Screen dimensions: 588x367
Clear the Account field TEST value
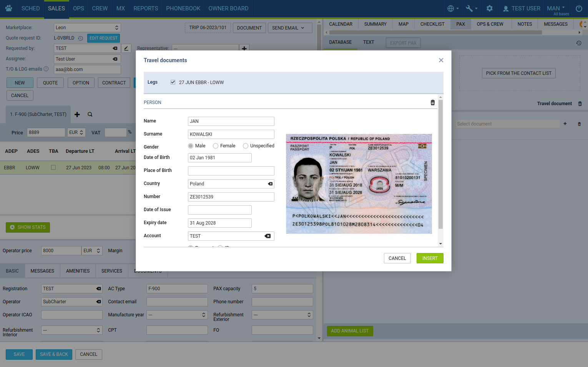tap(267, 236)
